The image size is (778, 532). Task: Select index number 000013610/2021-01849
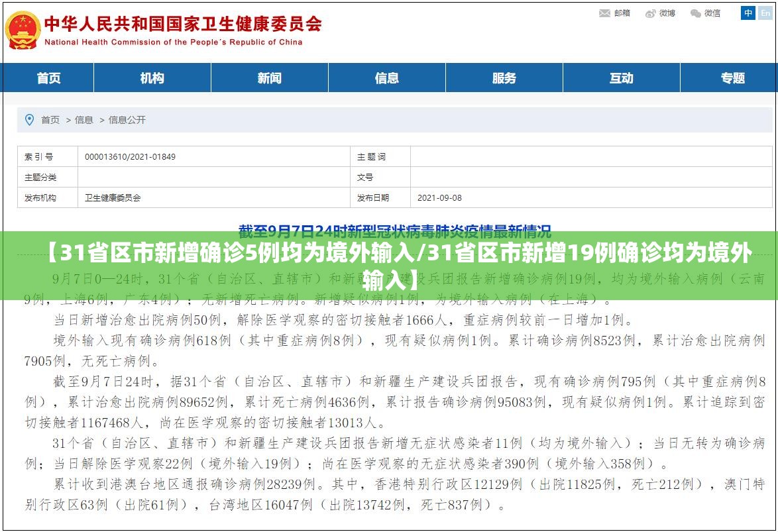tap(130, 157)
